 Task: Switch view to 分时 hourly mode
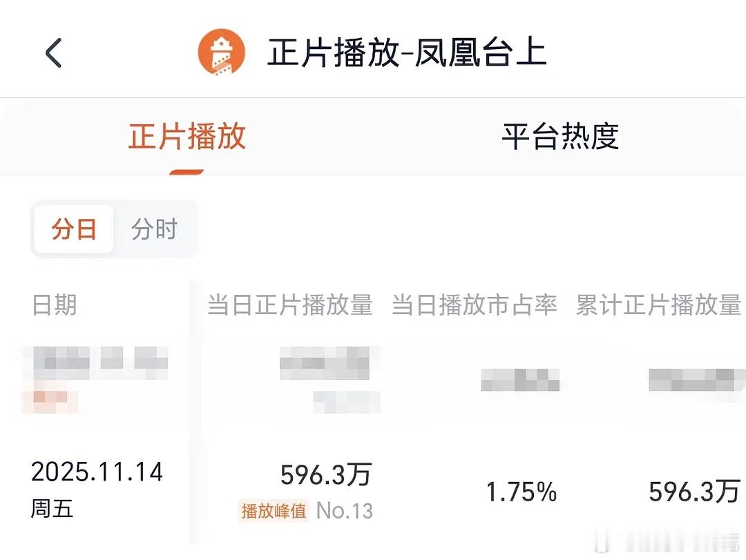153,229
